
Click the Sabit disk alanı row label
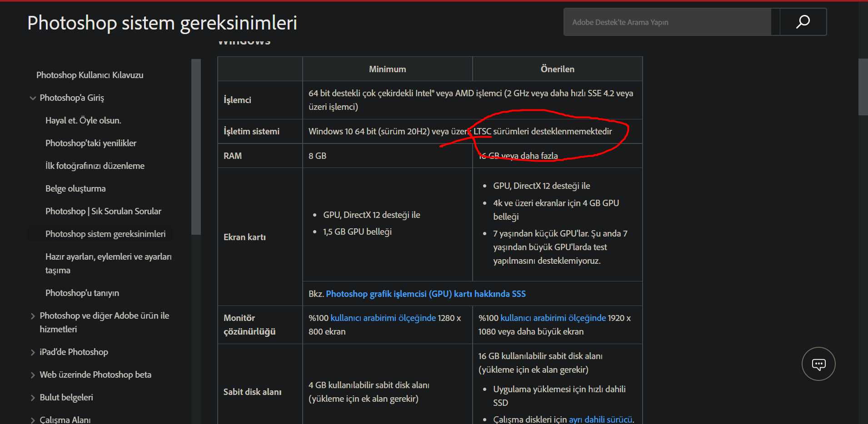pos(252,392)
